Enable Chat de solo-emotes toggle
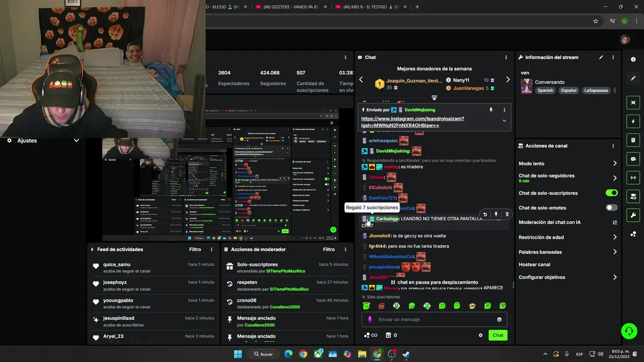The height and width of the screenshot is (362, 644). (611, 208)
